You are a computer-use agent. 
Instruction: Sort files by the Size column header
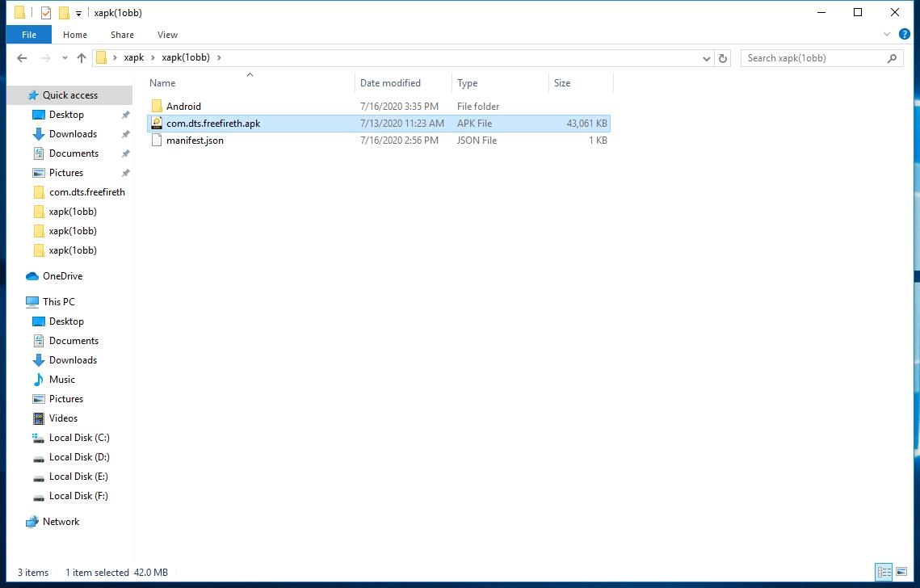pos(565,82)
